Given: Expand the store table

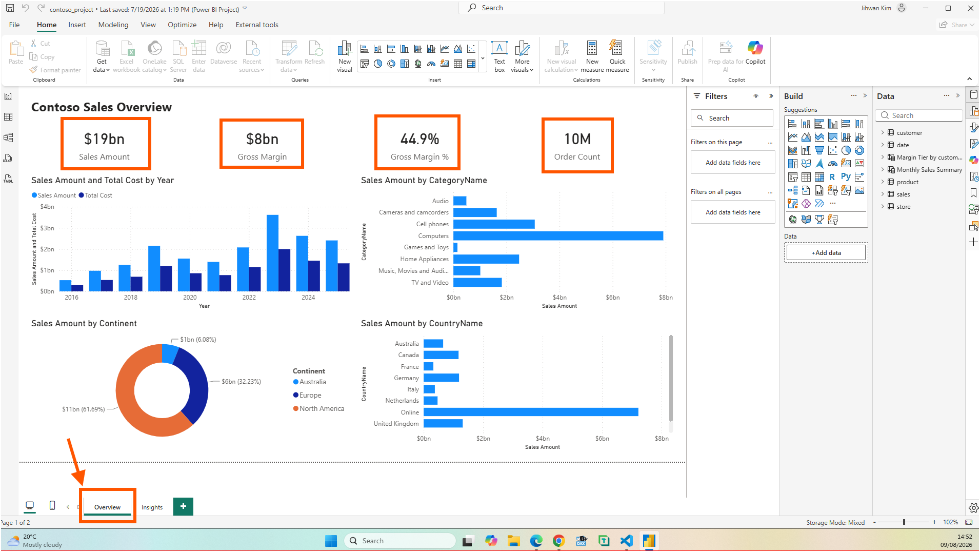Looking at the screenshot, I should click(883, 206).
